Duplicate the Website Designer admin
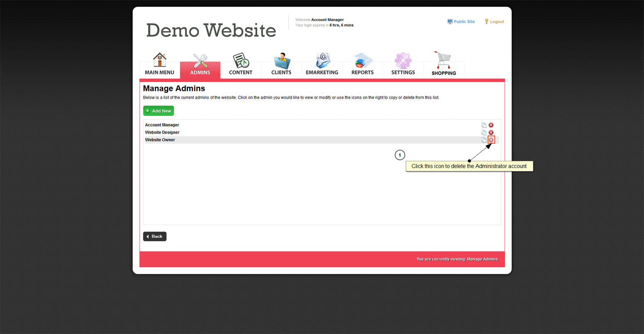The width and height of the screenshot is (644, 334). (484, 132)
